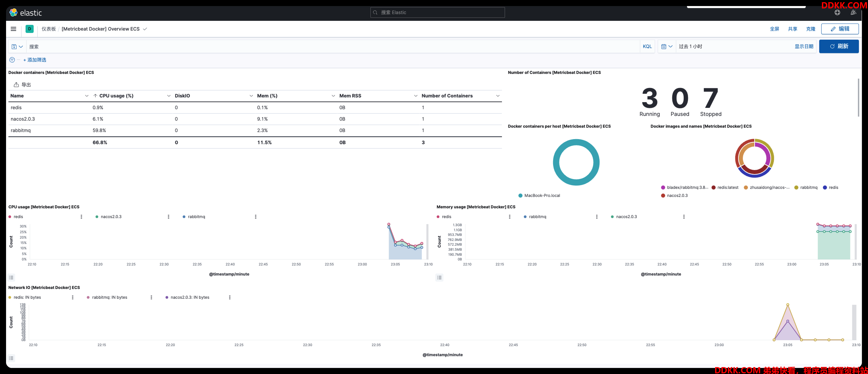Click 显示日期 show dates link
The width and height of the screenshot is (868, 374).
[x=804, y=46]
